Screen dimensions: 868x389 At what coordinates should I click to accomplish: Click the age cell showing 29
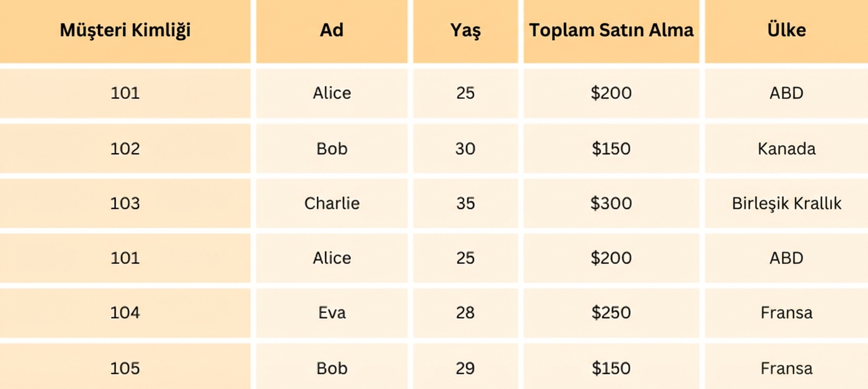tap(465, 369)
